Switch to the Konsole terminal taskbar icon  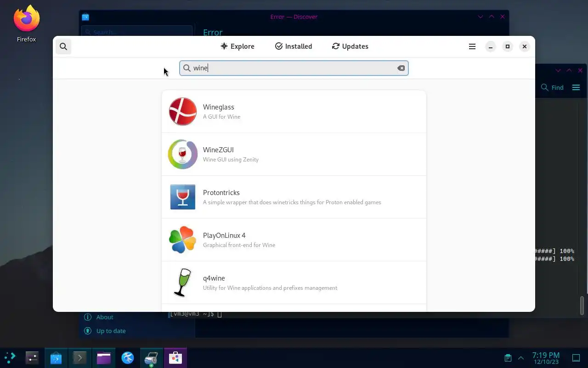coord(80,357)
